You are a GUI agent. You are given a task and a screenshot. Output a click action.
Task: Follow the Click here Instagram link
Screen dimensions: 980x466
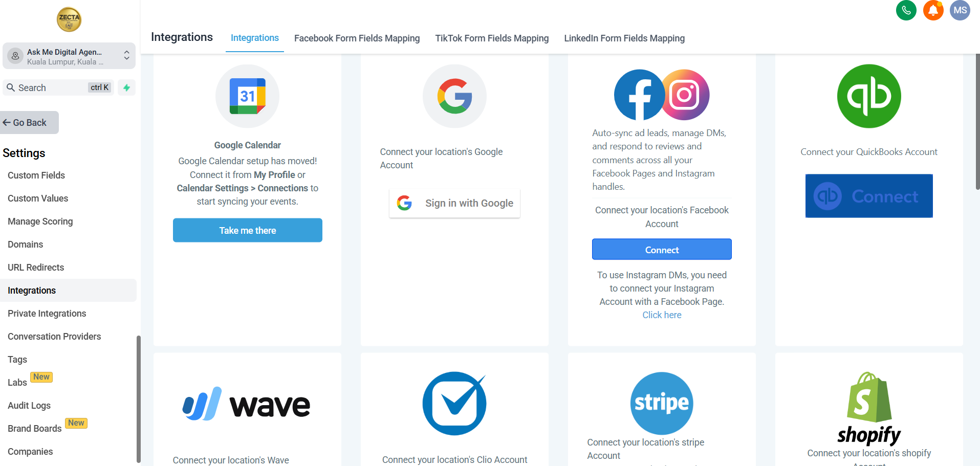click(661, 315)
